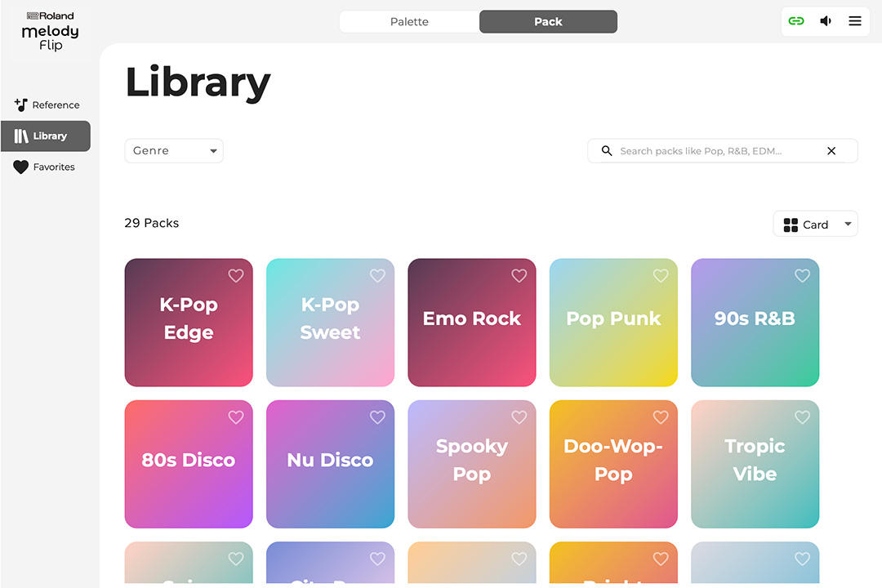This screenshot has width=882, height=588.
Task: Favorite the Pop Punk pack
Action: 661,276
